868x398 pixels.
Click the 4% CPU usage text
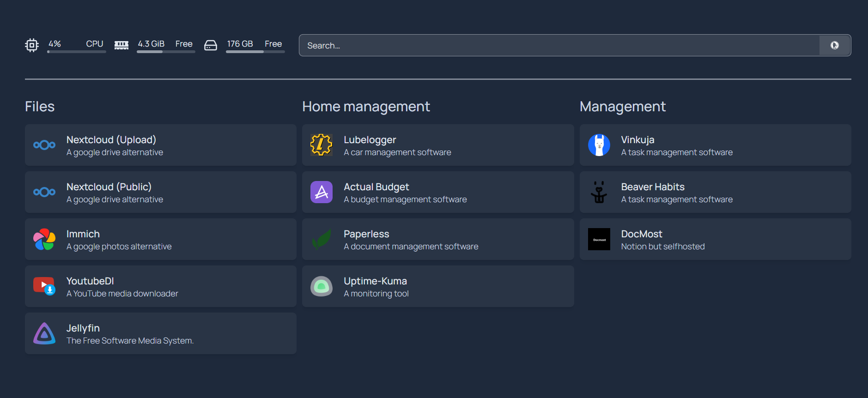coord(55,44)
